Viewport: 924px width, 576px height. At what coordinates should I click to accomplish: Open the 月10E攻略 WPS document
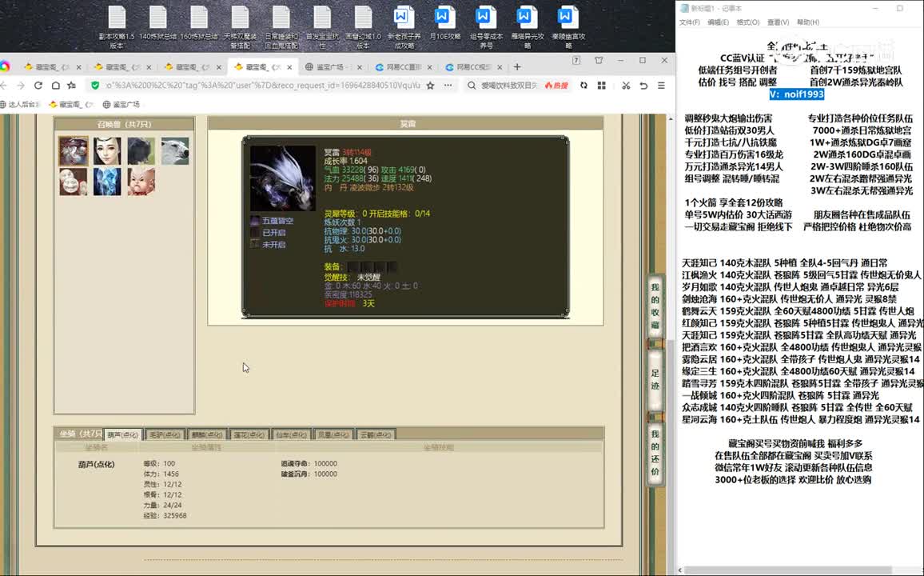click(x=444, y=23)
